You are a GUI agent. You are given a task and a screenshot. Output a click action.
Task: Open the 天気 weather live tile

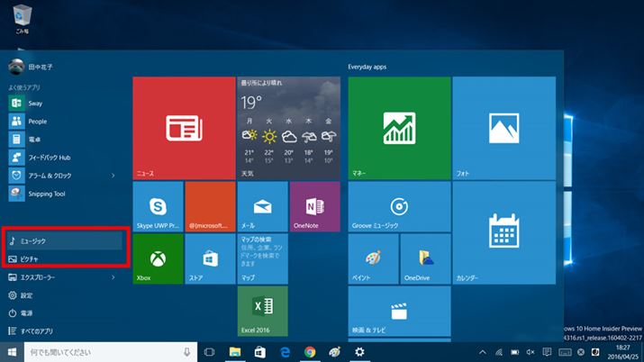click(288, 126)
